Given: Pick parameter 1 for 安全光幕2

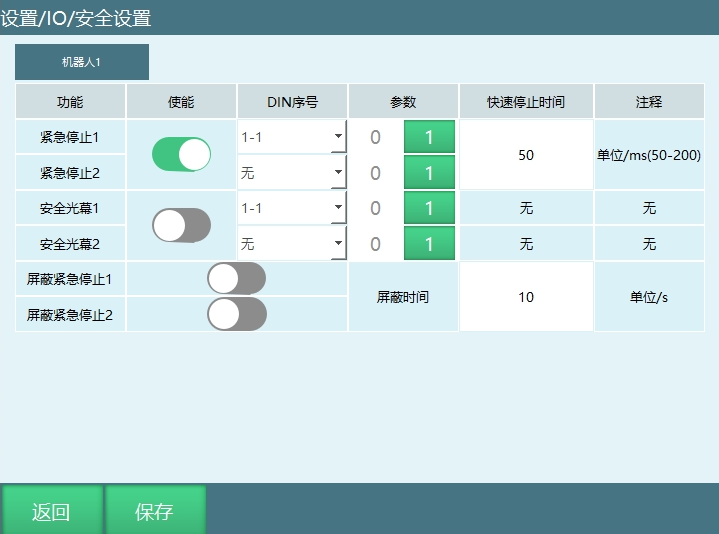Looking at the screenshot, I should [x=429, y=243].
